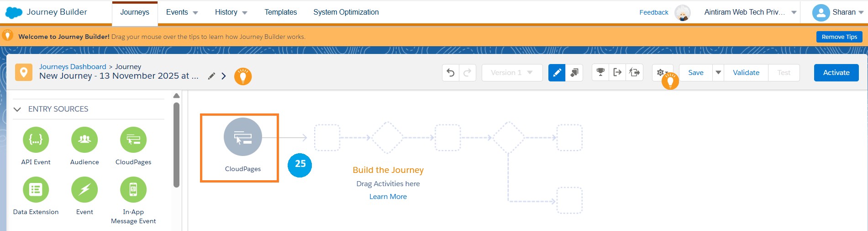Open the goal trophy icon
The width and height of the screenshot is (868, 231).
600,72
